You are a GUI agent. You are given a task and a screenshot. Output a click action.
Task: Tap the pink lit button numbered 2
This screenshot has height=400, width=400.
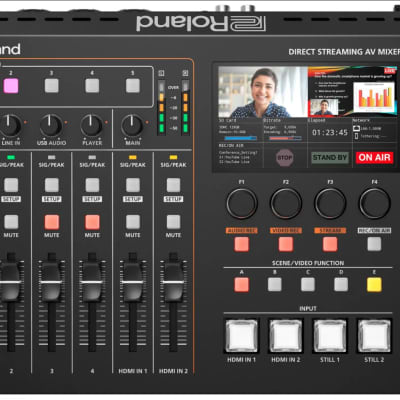tap(11, 86)
